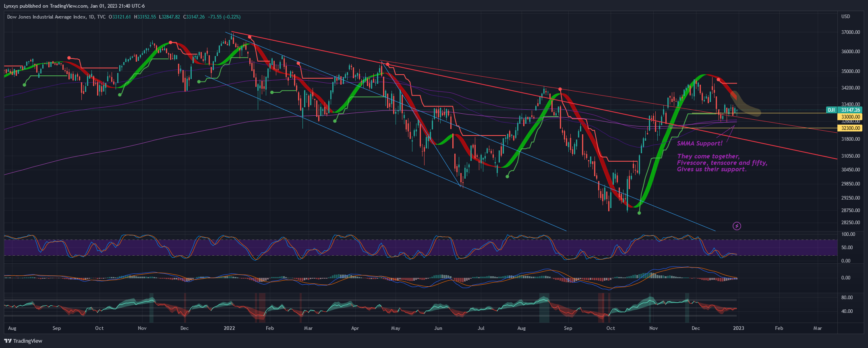Click the high value H33152.55
Screen dimensions: 868x348
pos(145,17)
